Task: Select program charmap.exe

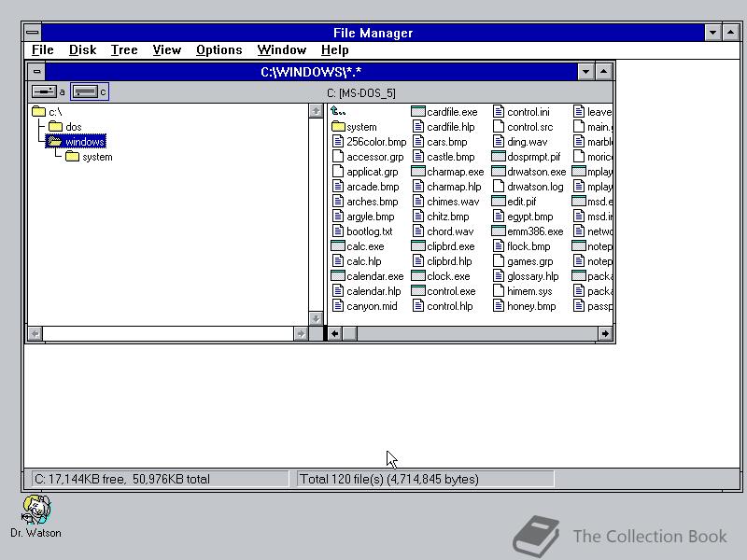Action: click(448, 172)
